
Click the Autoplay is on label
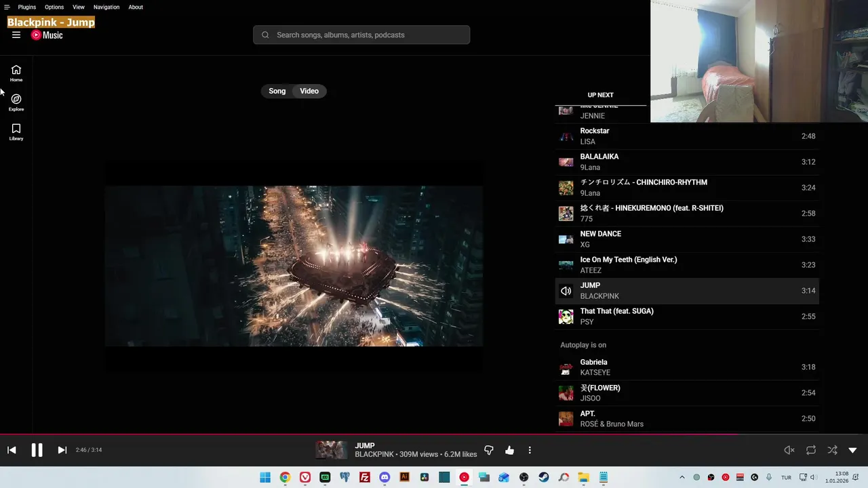[583, 345]
